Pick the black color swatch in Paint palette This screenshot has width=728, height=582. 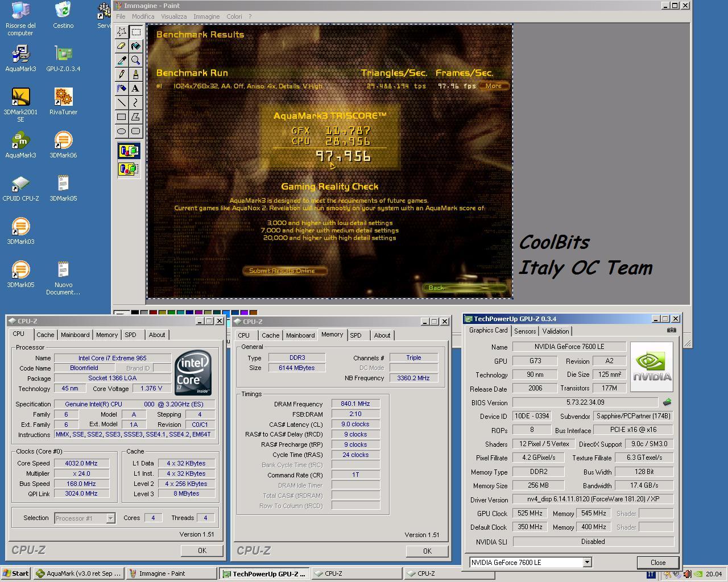(x=135, y=313)
